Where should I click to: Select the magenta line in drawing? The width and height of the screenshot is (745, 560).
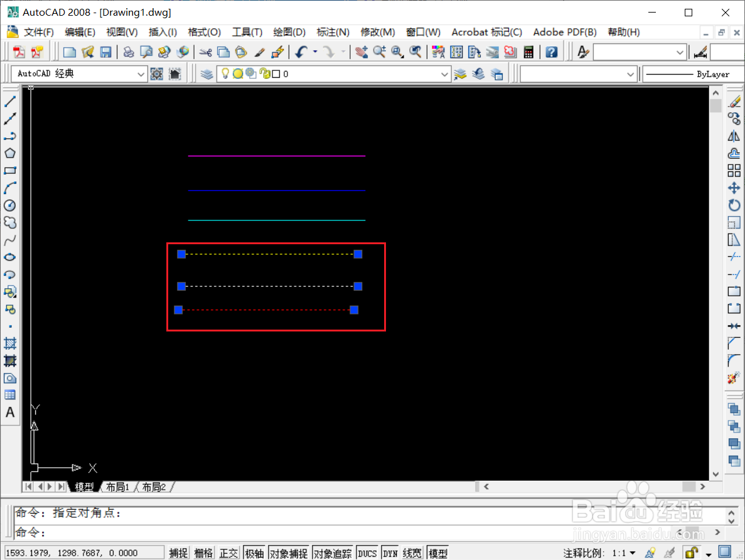(277, 156)
